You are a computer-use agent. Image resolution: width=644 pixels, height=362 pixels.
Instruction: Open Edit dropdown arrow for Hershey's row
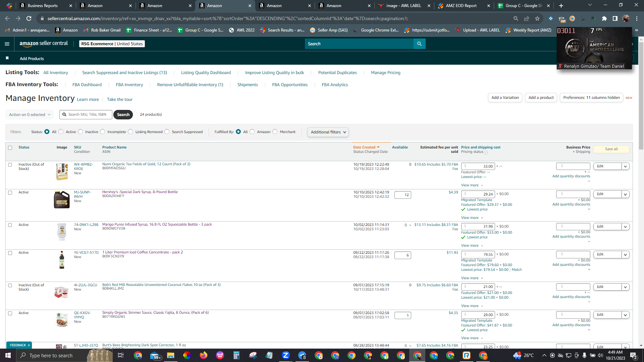(625, 194)
